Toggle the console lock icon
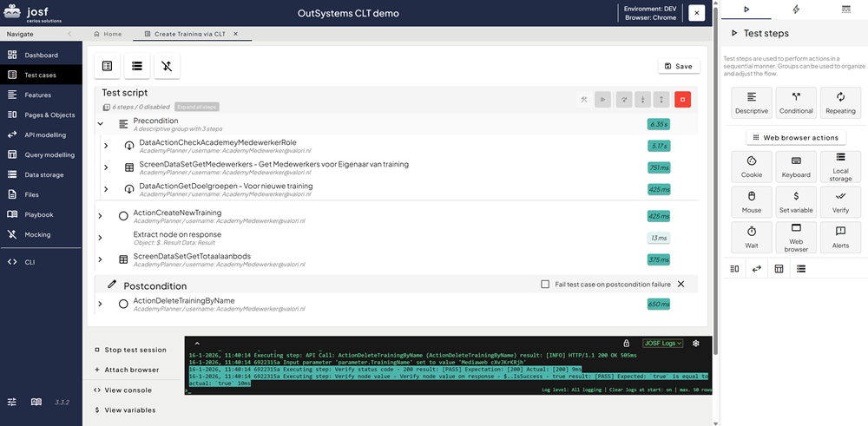This screenshot has width=868, height=426. coord(627,344)
